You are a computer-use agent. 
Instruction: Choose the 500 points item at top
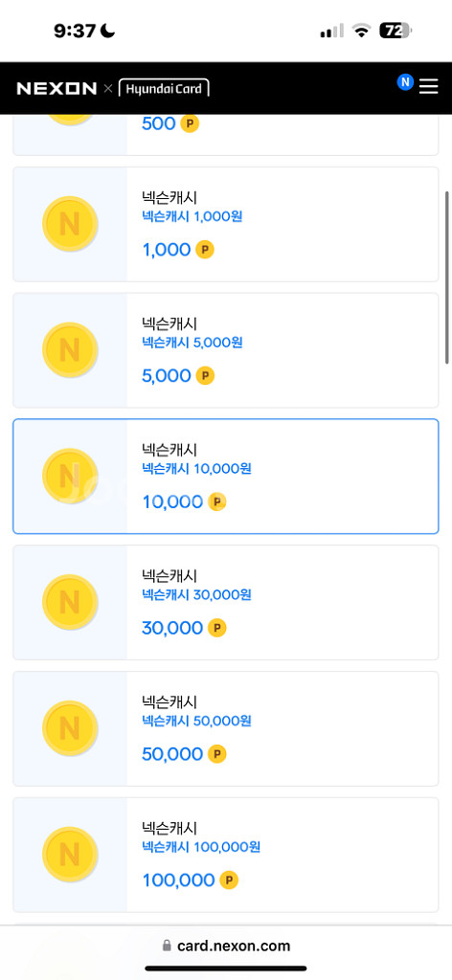159,123
